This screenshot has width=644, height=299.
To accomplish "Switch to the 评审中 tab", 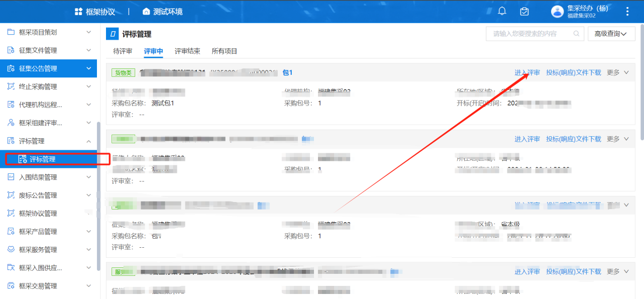I will (154, 51).
